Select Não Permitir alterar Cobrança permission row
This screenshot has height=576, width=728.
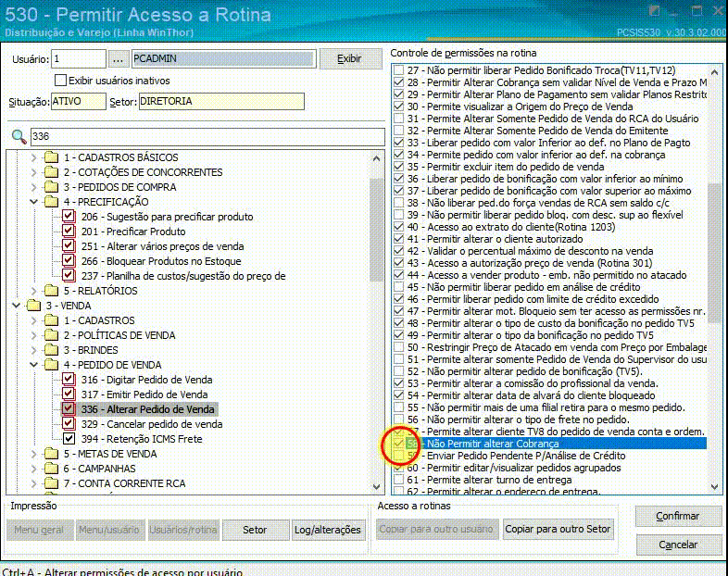557,444
